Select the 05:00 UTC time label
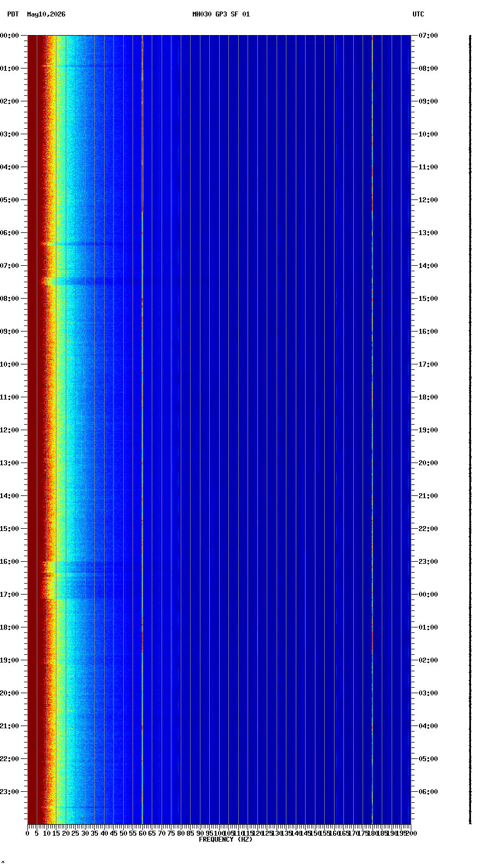The width and height of the screenshot is (494, 868). [x=428, y=759]
